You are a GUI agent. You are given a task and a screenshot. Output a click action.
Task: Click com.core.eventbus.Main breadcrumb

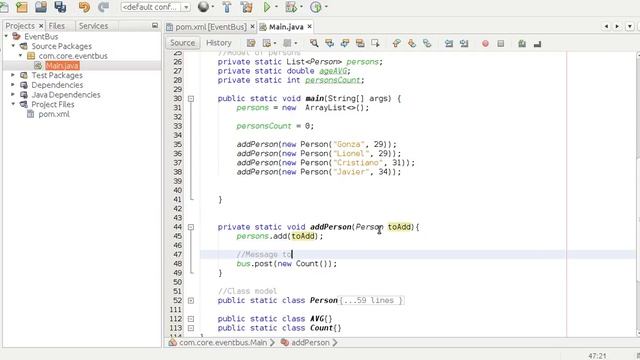click(x=223, y=342)
